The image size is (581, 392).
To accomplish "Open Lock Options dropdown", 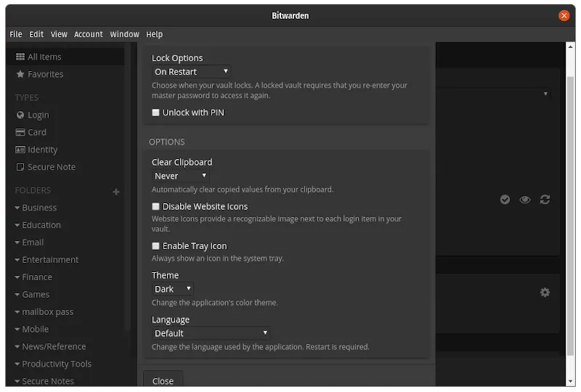I will pyautogui.click(x=191, y=72).
